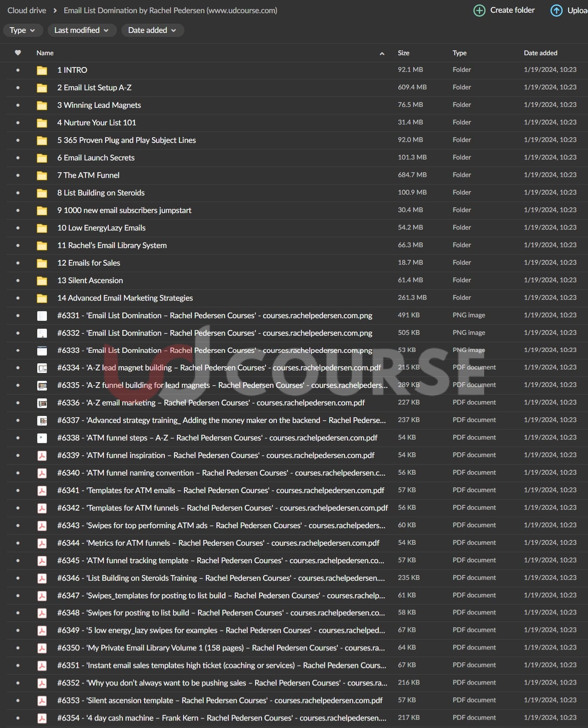Click the Upload arrow icon

556,11
